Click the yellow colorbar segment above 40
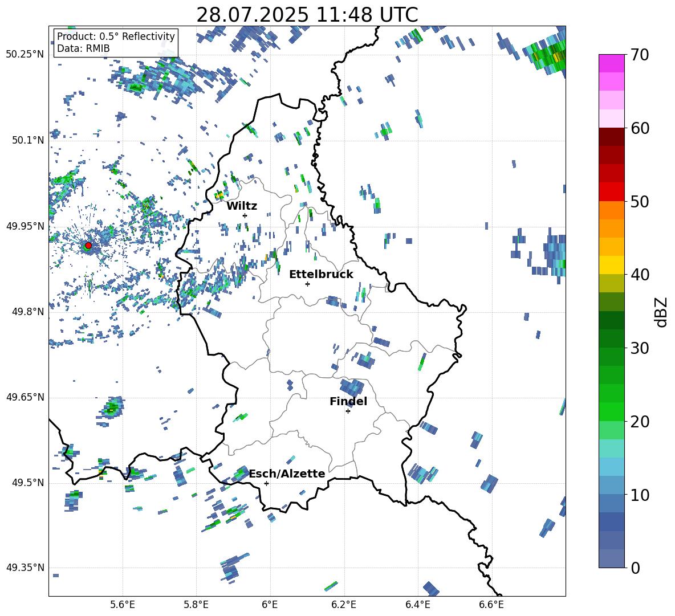 (x=611, y=265)
